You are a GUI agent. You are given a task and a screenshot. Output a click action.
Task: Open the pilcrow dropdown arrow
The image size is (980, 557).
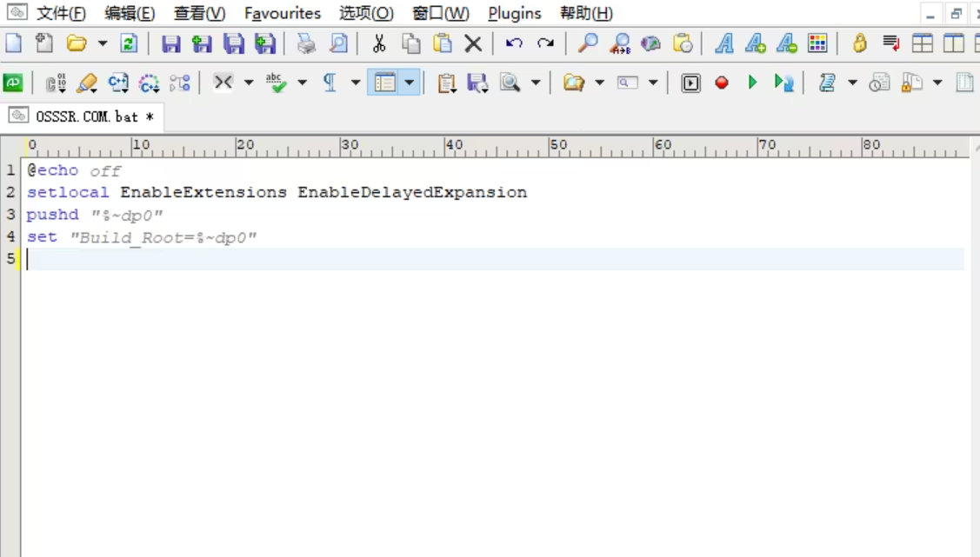[x=356, y=83]
